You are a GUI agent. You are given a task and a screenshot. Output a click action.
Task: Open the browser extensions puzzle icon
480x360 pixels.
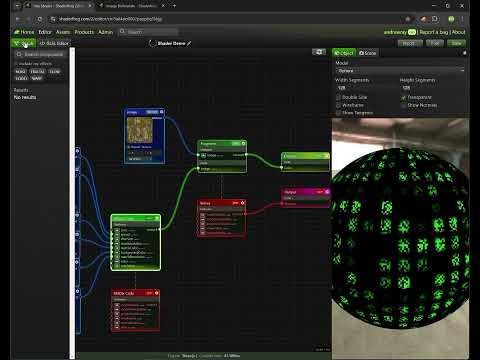pos(435,19)
